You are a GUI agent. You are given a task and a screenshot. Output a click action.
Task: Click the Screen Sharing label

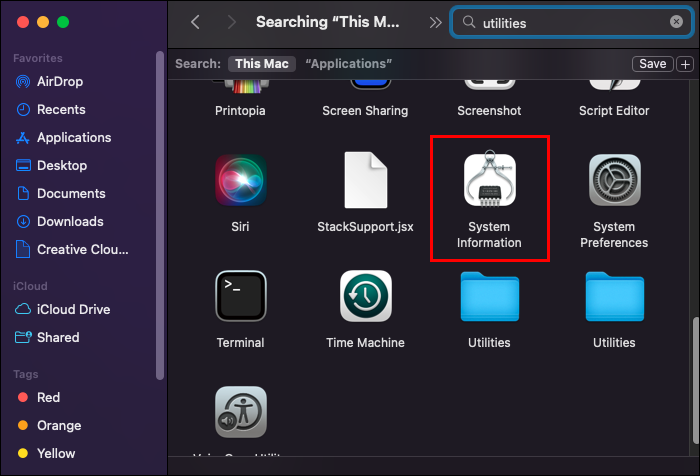[x=365, y=111]
